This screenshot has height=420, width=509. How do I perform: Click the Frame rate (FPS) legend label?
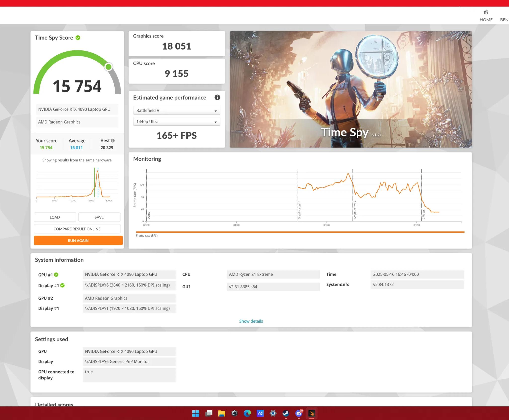(147, 235)
